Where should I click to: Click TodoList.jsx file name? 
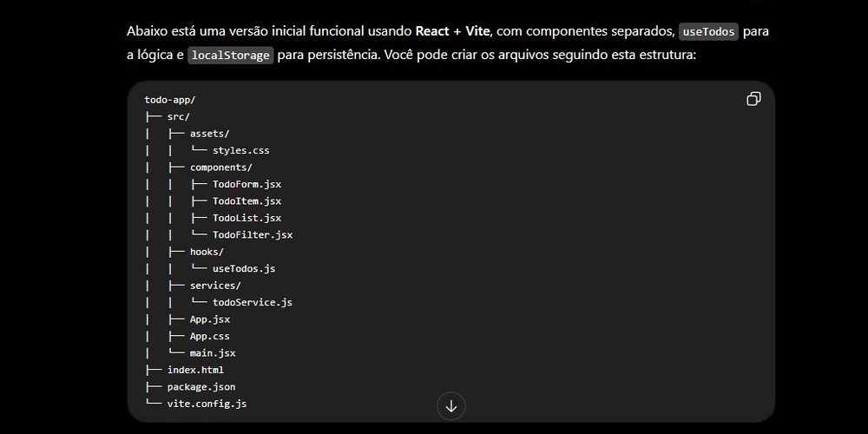click(x=247, y=218)
